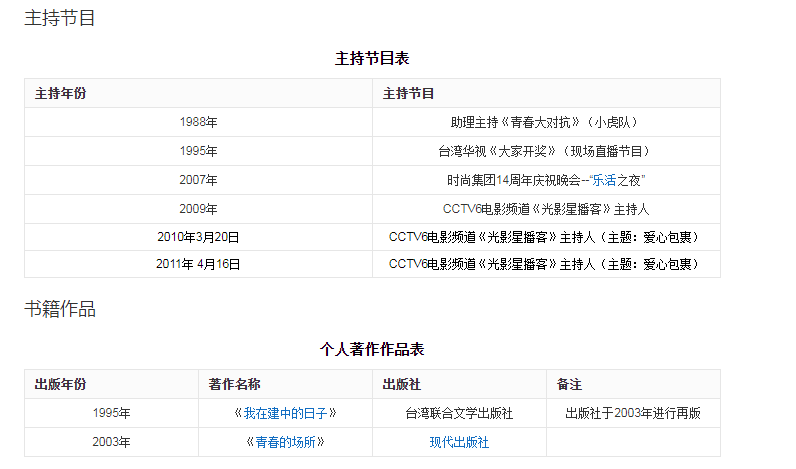The width and height of the screenshot is (796, 469).
Task: Follow the 现代出版社 publisher link
Action: (x=459, y=442)
